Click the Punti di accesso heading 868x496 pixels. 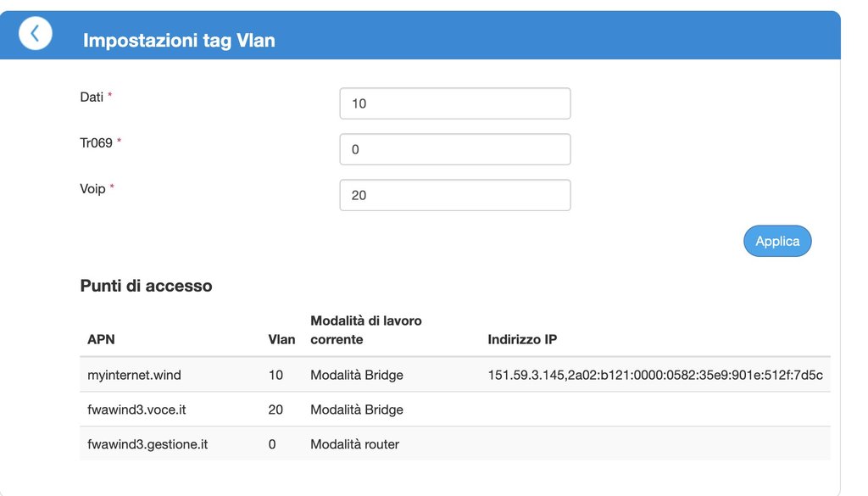click(x=146, y=286)
